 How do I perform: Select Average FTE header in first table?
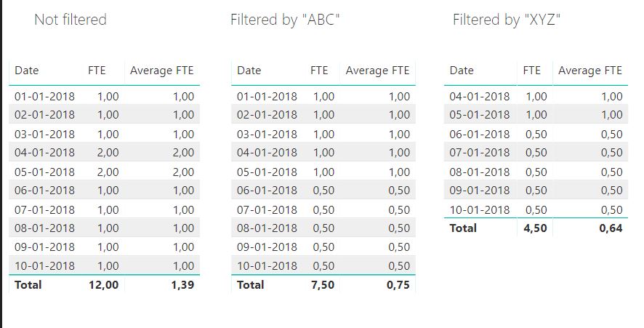tap(162, 71)
